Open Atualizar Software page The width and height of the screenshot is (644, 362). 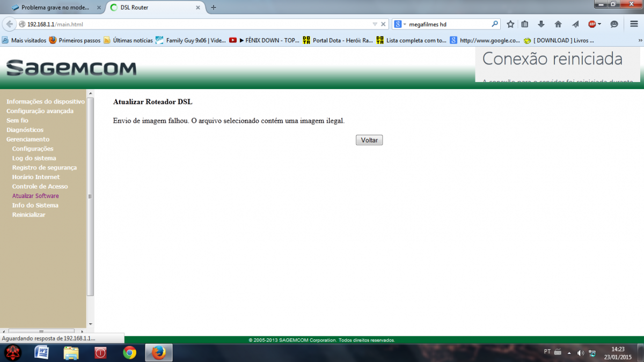35,196
